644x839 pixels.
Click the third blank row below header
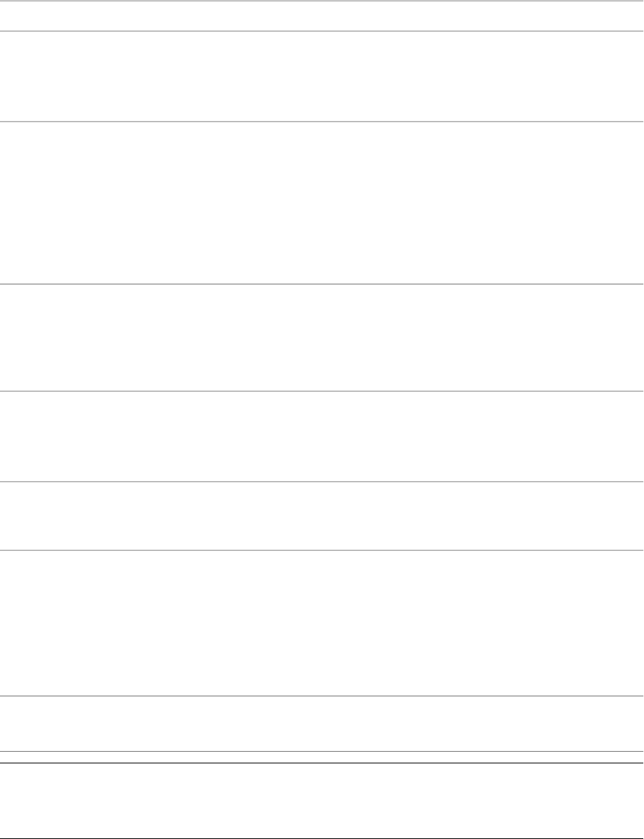[322, 337]
